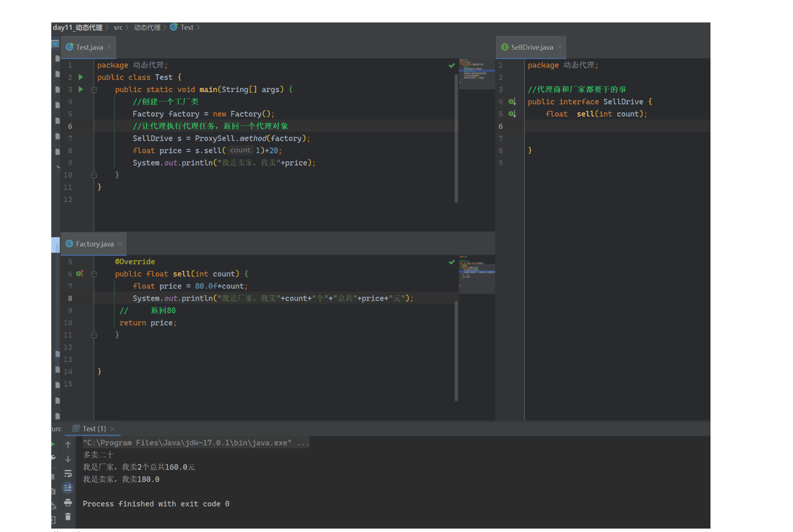Click the Test.java vertical scrollbar
793x532 pixels.
456,138
